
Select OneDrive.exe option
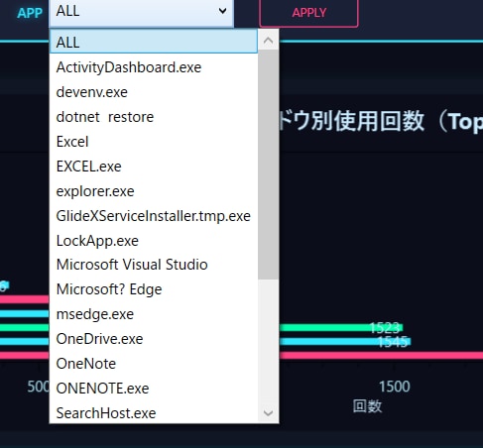(x=154, y=339)
